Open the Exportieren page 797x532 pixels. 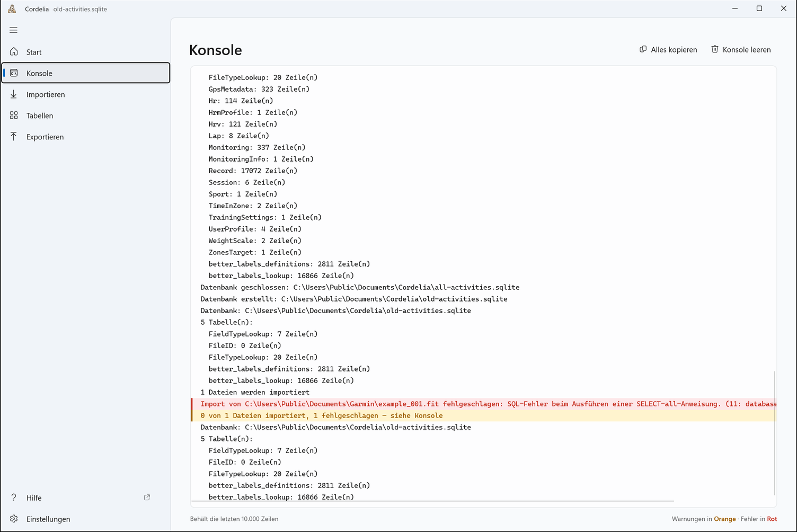click(86, 137)
